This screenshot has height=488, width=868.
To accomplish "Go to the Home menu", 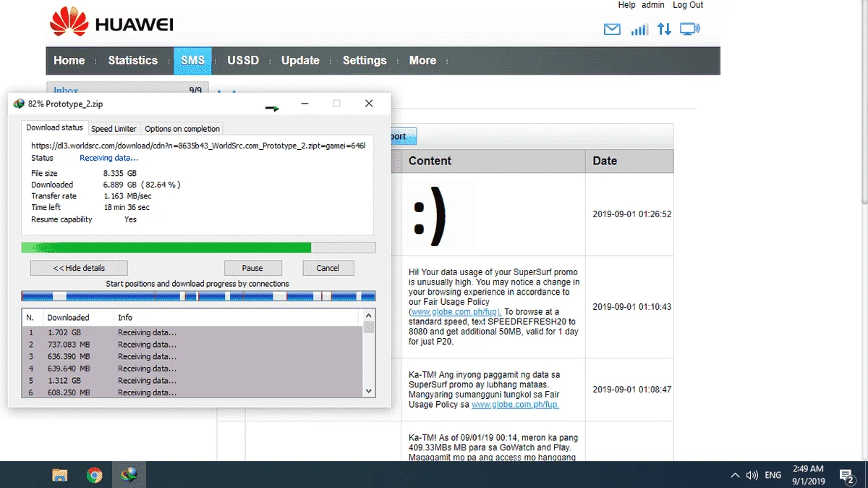I will pyautogui.click(x=69, y=61).
